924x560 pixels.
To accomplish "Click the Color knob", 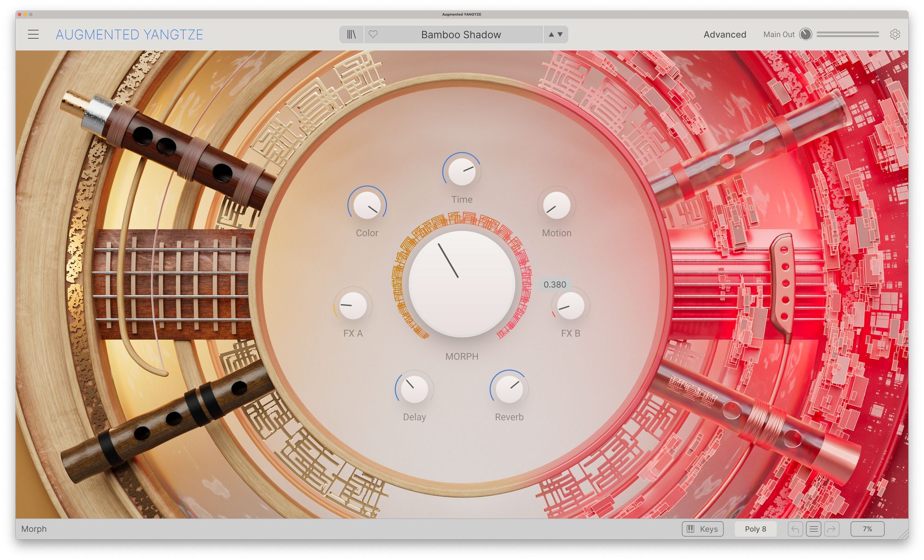I will coord(367,205).
